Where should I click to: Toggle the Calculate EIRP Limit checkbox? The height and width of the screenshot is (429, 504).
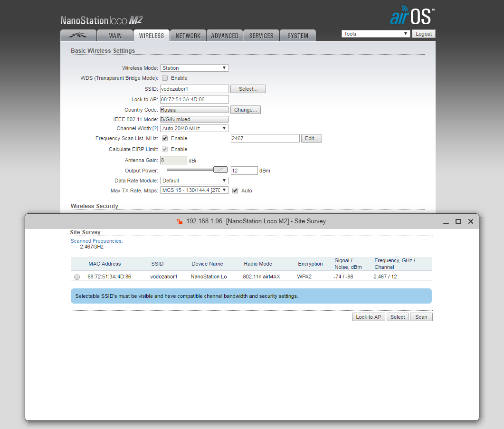pos(165,149)
